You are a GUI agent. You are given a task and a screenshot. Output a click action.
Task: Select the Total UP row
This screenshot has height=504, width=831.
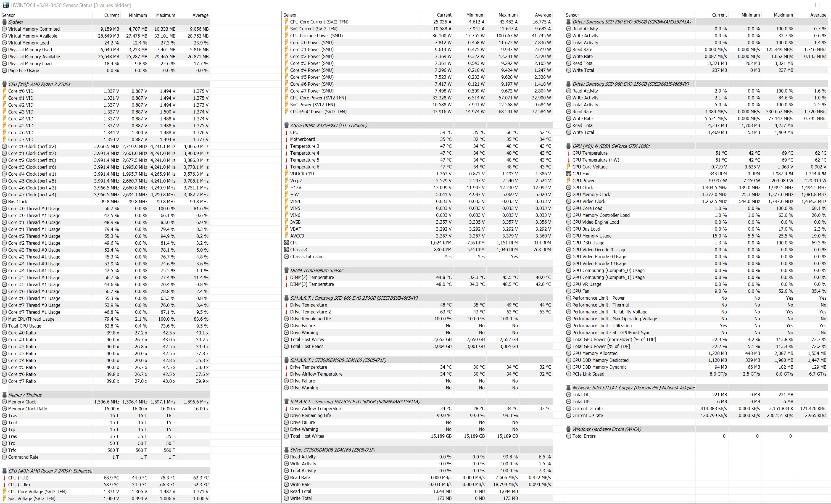(697, 402)
